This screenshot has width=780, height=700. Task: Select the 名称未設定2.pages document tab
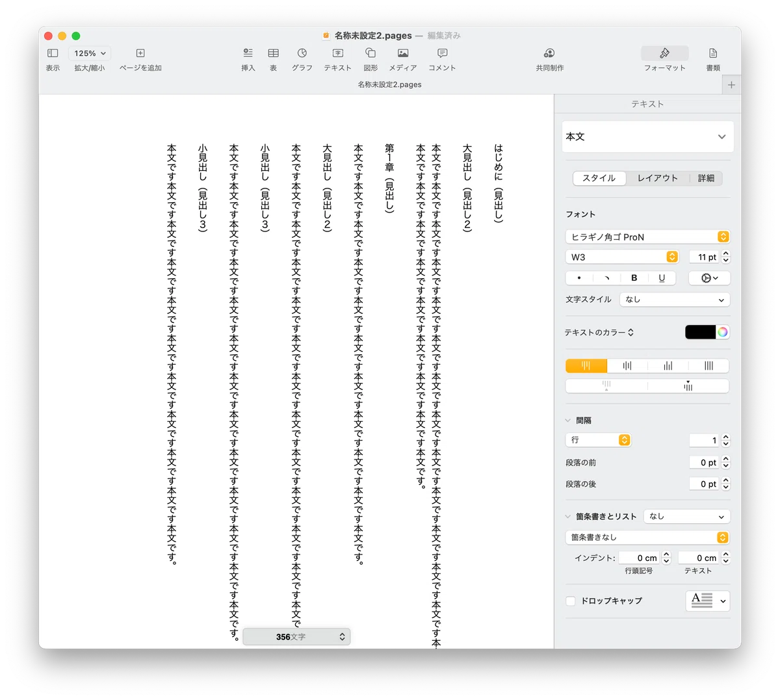point(389,84)
